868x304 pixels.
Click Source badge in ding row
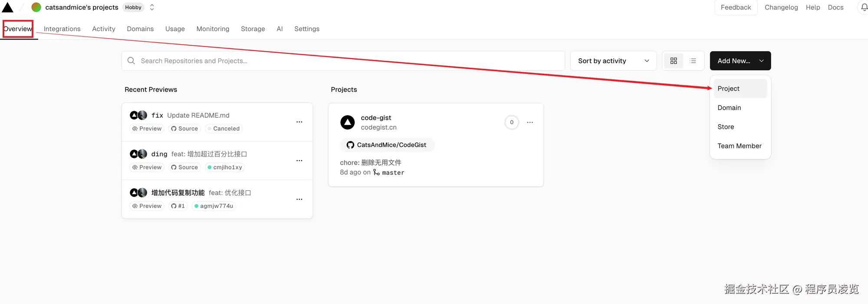(184, 167)
